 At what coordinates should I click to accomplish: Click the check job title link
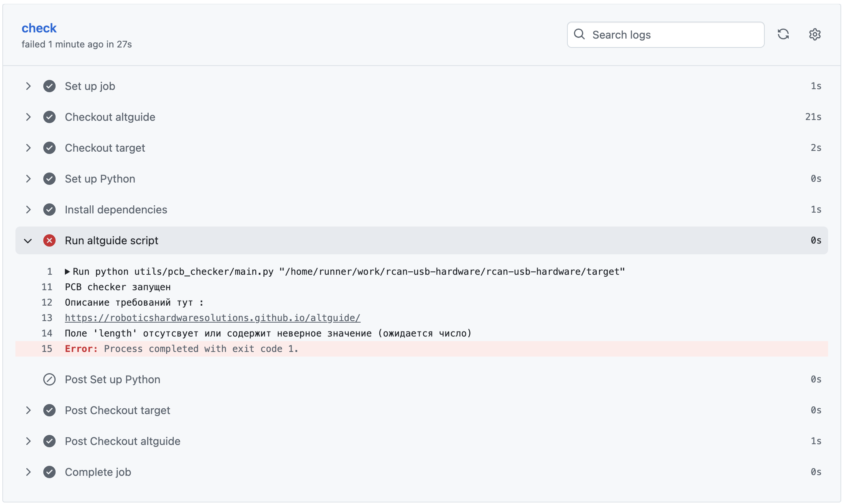click(39, 28)
